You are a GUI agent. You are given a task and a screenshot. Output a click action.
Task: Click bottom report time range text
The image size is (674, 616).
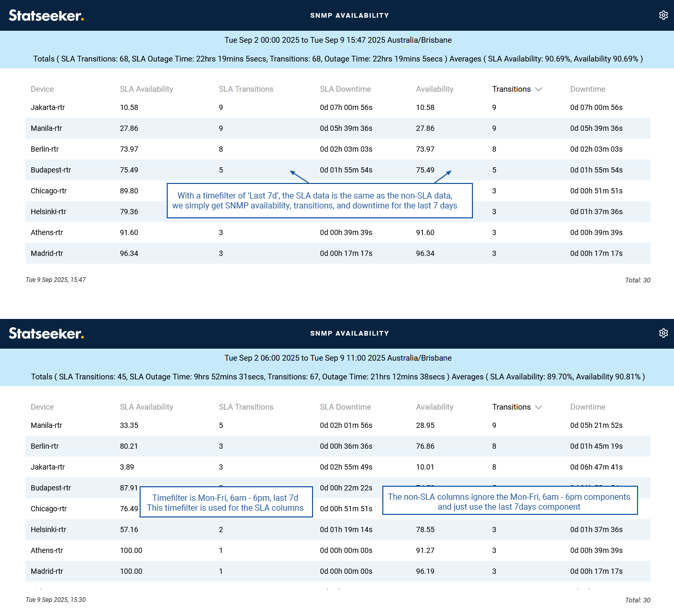pos(338,358)
